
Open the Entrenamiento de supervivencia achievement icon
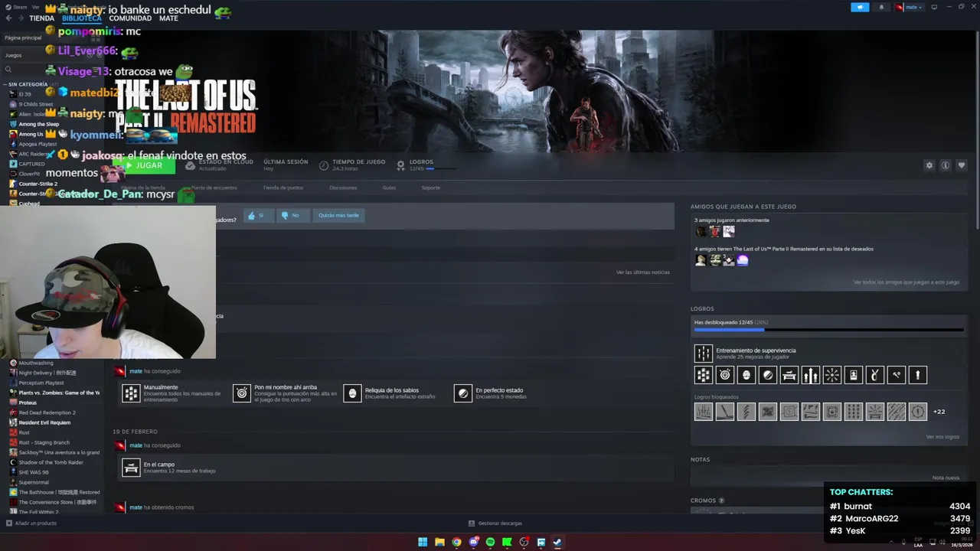point(703,354)
